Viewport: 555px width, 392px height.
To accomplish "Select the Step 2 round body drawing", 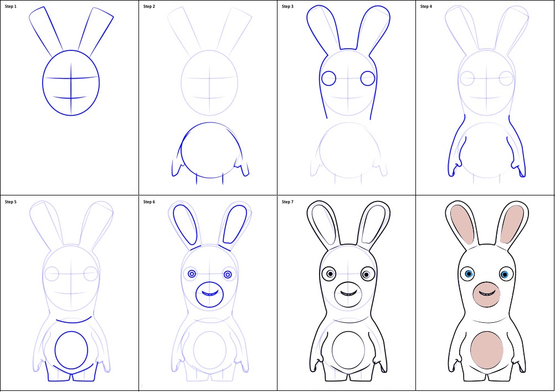I will click(210, 150).
